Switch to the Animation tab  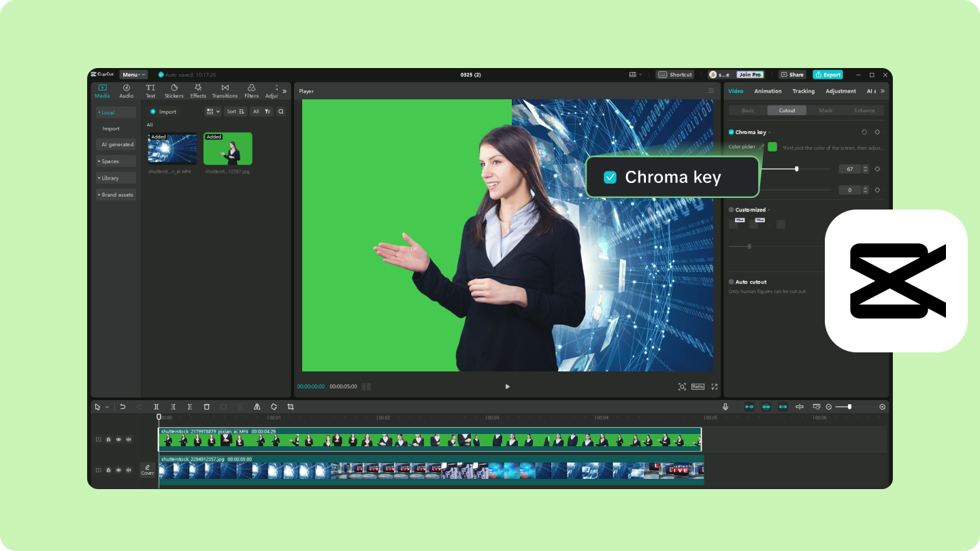(x=768, y=91)
